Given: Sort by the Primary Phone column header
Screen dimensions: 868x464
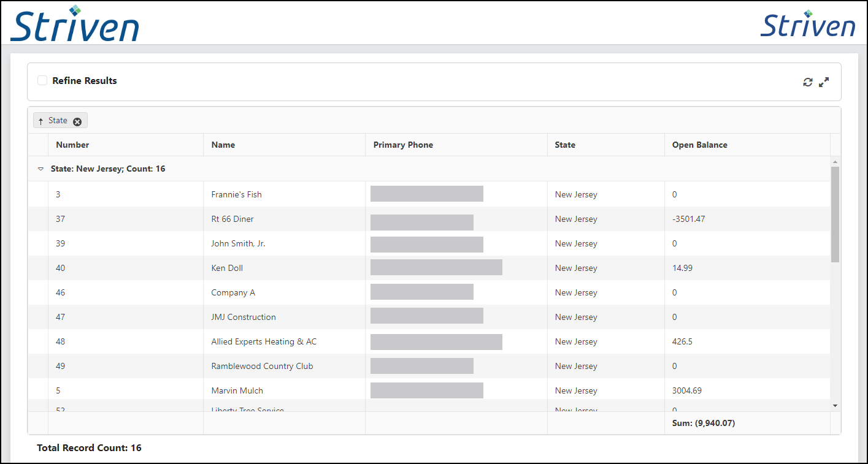Looking at the screenshot, I should pos(403,145).
